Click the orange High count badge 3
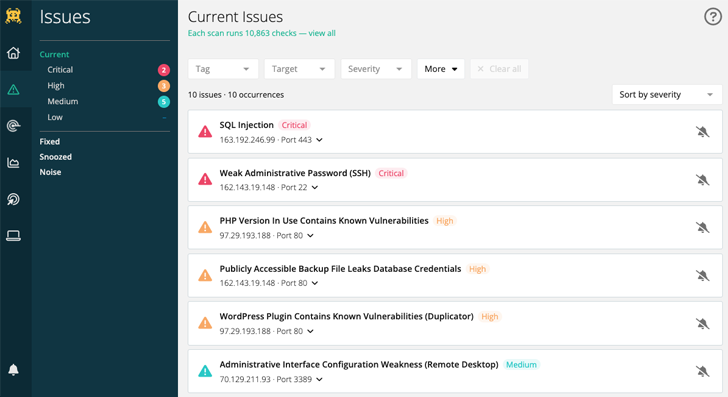Image resolution: width=728 pixels, height=397 pixels. pyautogui.click(x=163, y=86)
